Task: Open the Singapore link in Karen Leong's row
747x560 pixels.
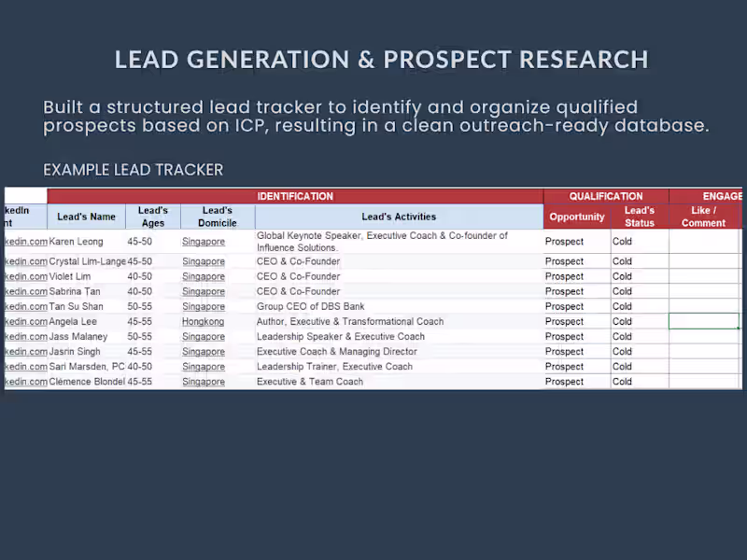Action: coord(204,242)
